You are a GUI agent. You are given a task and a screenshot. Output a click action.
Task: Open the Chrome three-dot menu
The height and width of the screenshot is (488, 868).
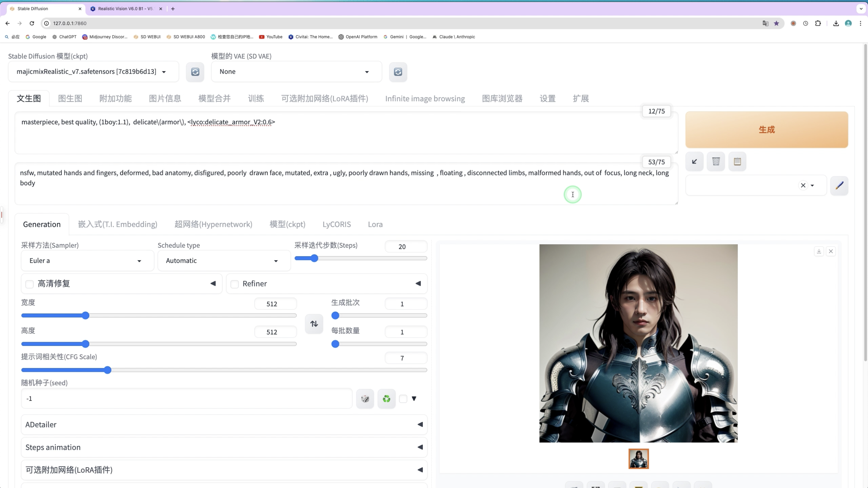coord(860,23)
